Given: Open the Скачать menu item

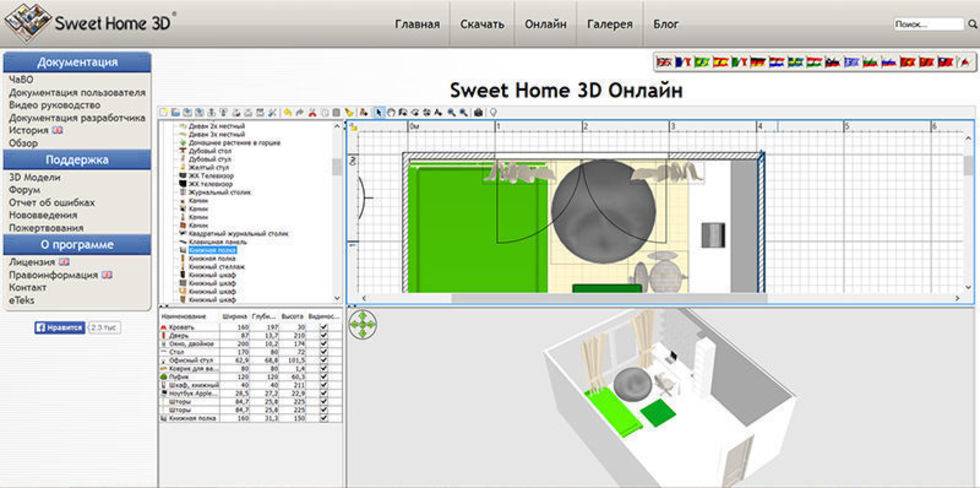Looking at the screenshot, I should point(483,24).
